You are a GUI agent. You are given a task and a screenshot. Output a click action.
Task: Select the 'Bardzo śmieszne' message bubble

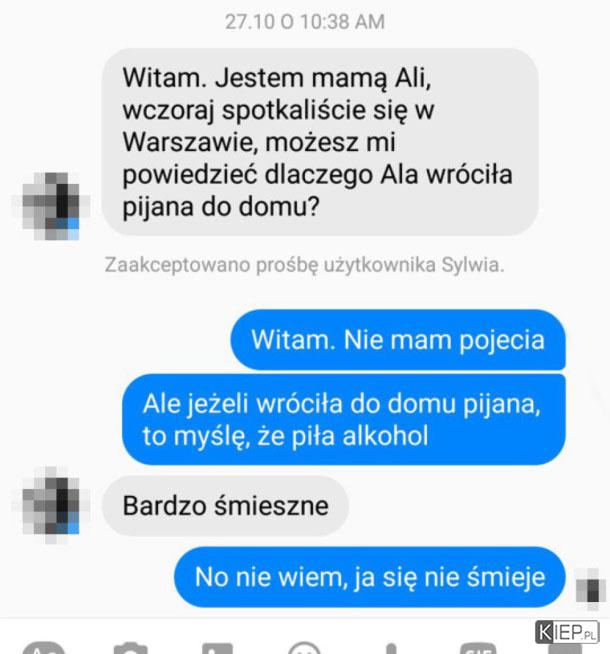pos(225,506)
